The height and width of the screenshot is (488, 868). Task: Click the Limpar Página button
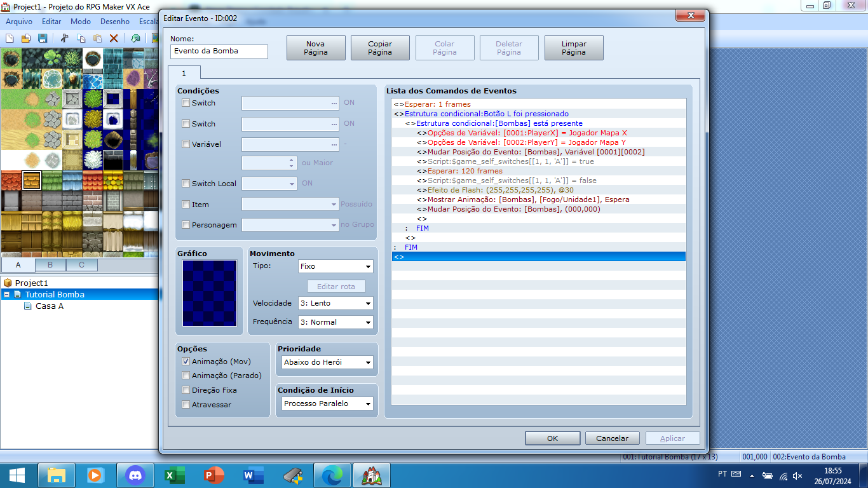click(x=574, y=48)
